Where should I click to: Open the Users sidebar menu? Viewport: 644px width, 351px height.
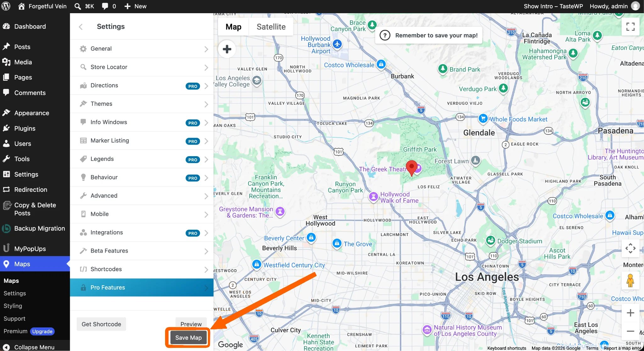[x=23, y=144]
